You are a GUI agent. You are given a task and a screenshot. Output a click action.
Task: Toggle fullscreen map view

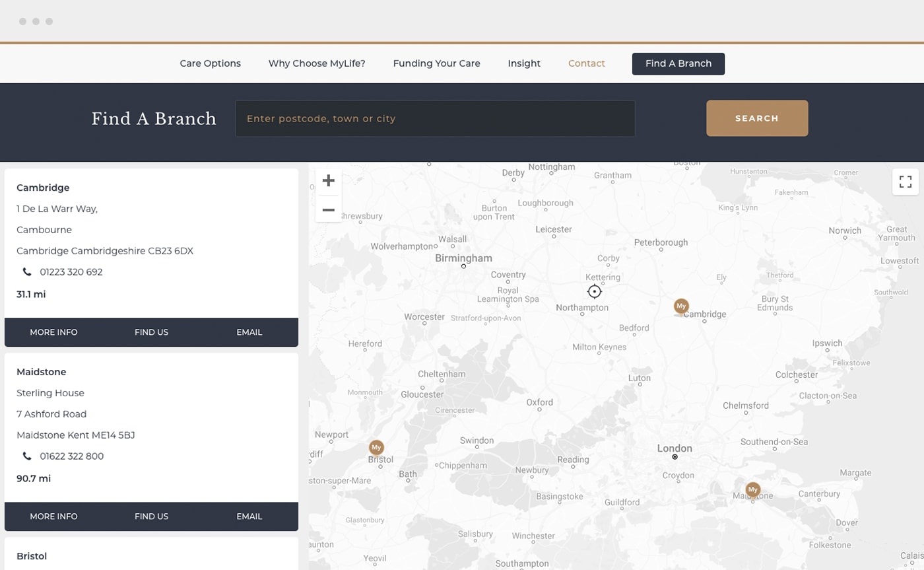pyautogui.click(x=905, y=182)
